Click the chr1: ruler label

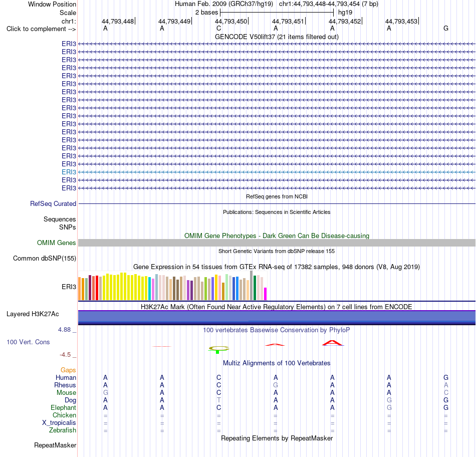click(x=69, y=21)
